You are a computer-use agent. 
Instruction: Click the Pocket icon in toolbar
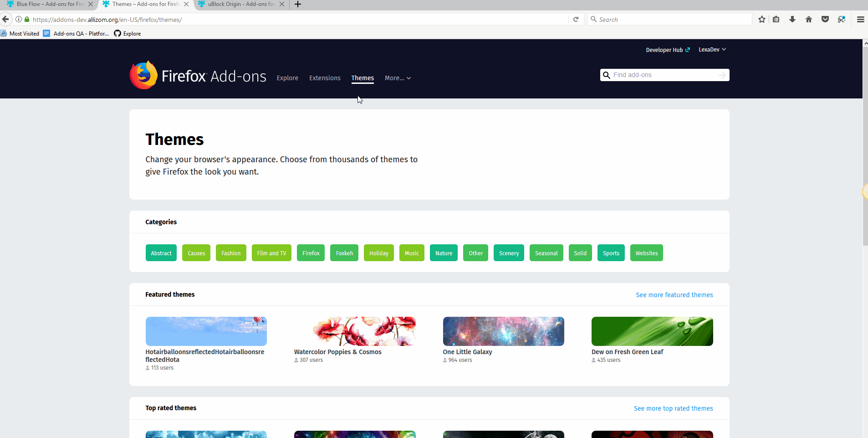(825, 19)
